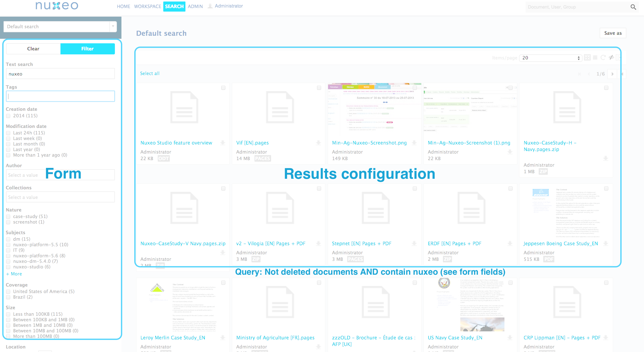
Task: Open the Administrator user menu
Action: point(229,6)
